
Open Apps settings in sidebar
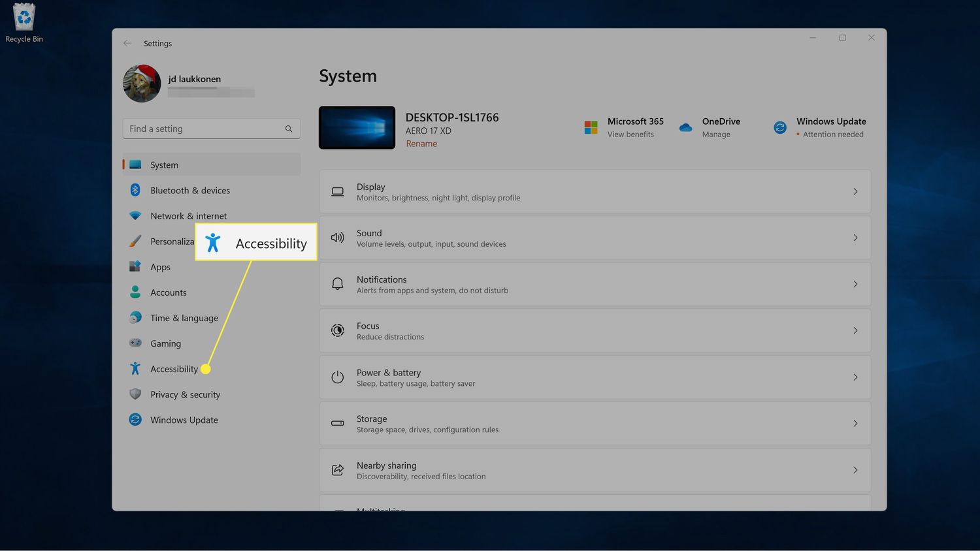(x=212, y=266)
